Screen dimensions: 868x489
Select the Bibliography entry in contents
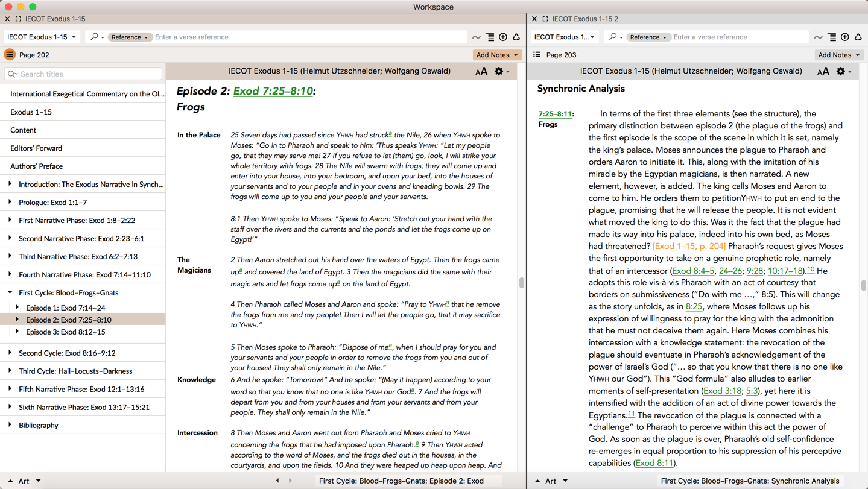39,425
